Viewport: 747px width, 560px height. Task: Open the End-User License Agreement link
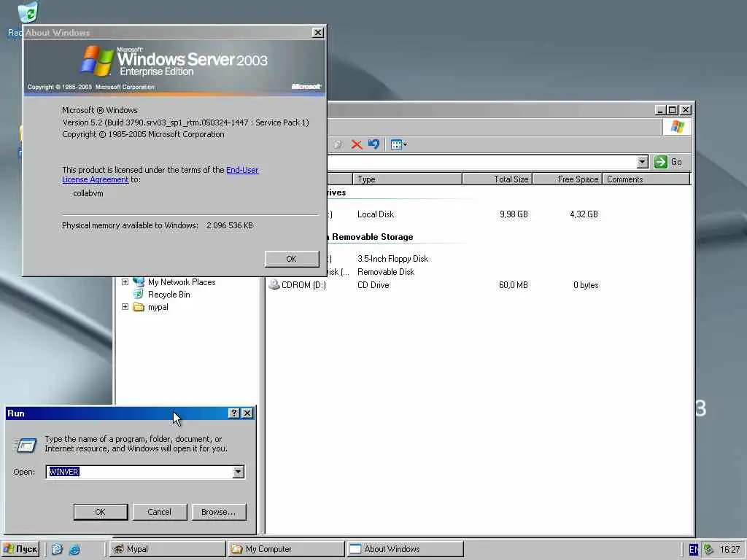(x=242, y=169)
